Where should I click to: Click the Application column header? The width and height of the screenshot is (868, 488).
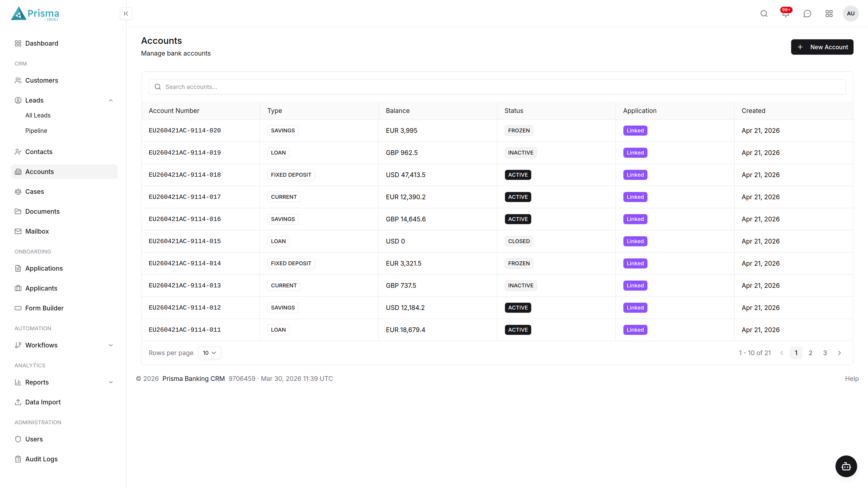pyautogui.click(x=639, y=111)
